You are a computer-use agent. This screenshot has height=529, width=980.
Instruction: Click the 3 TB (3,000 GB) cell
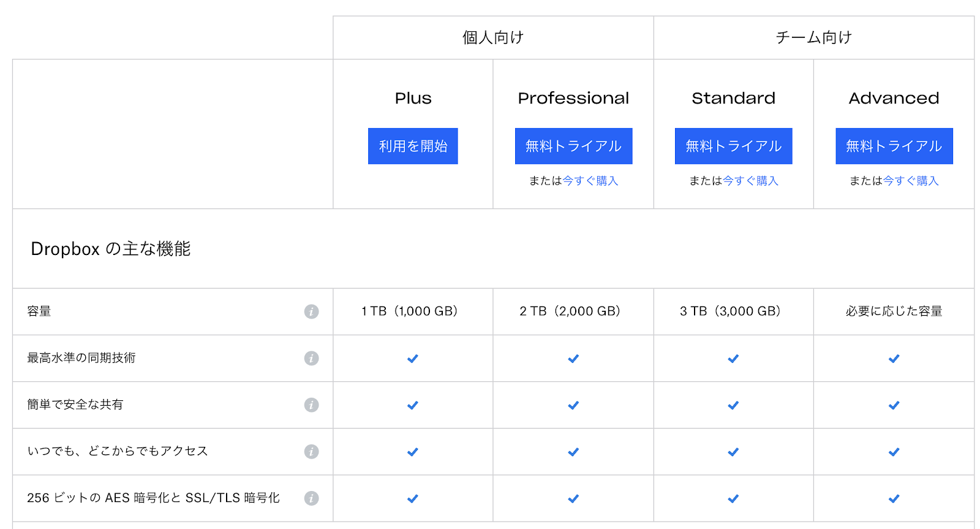point(733,311)
